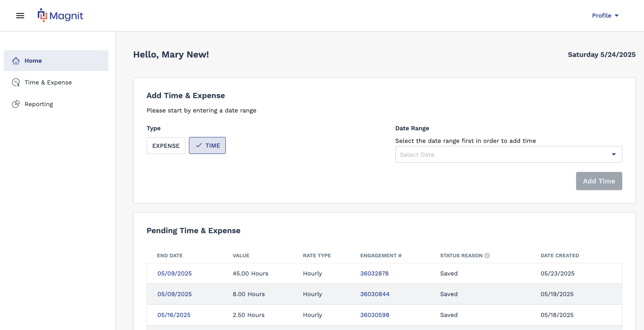Open engagement number 36032878
Viewport: 644px width, 330px height.
click(374, 273)
